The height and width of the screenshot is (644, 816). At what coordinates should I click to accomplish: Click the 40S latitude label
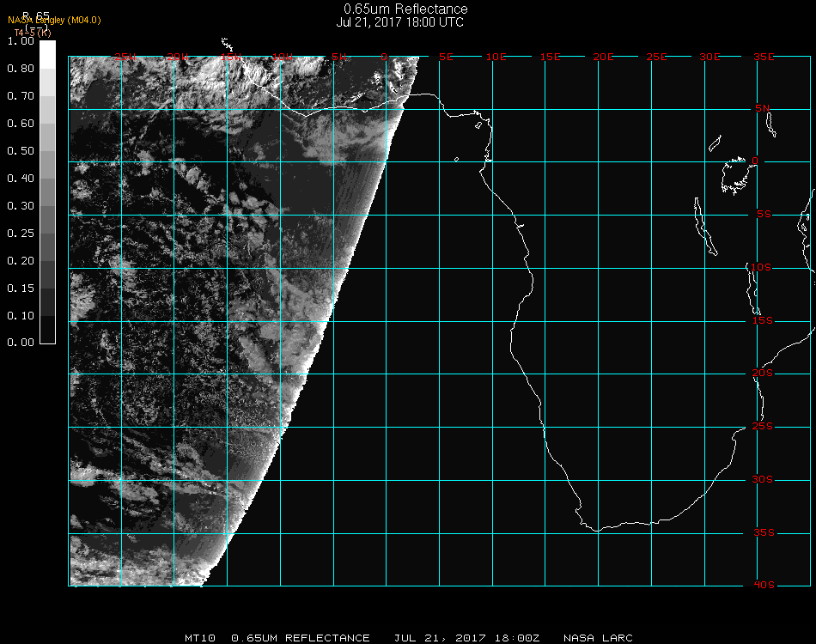763,586
